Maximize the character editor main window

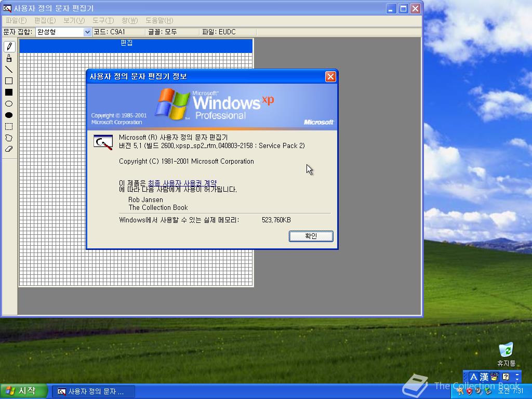403,8
